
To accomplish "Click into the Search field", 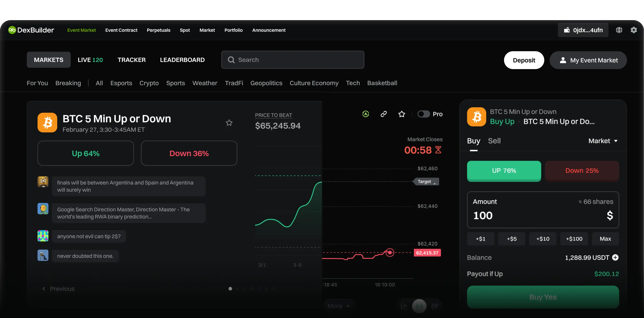I will (292, 60).
